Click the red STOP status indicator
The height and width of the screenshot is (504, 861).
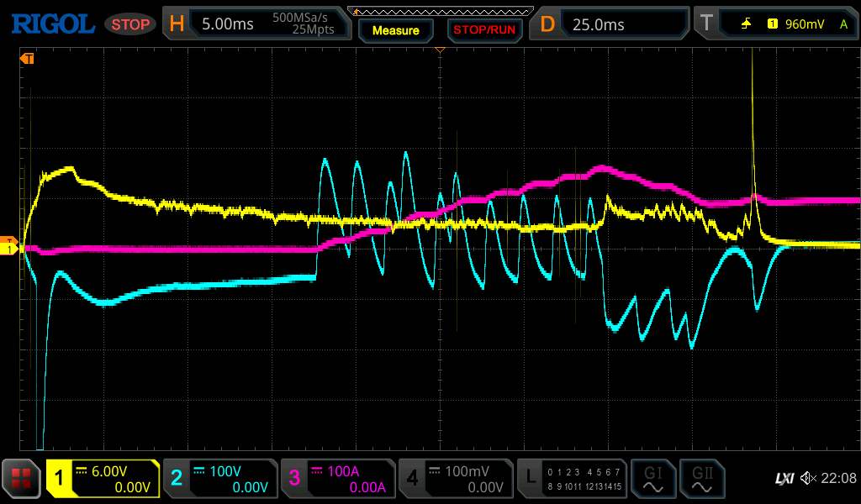click(x=130, y=24)
